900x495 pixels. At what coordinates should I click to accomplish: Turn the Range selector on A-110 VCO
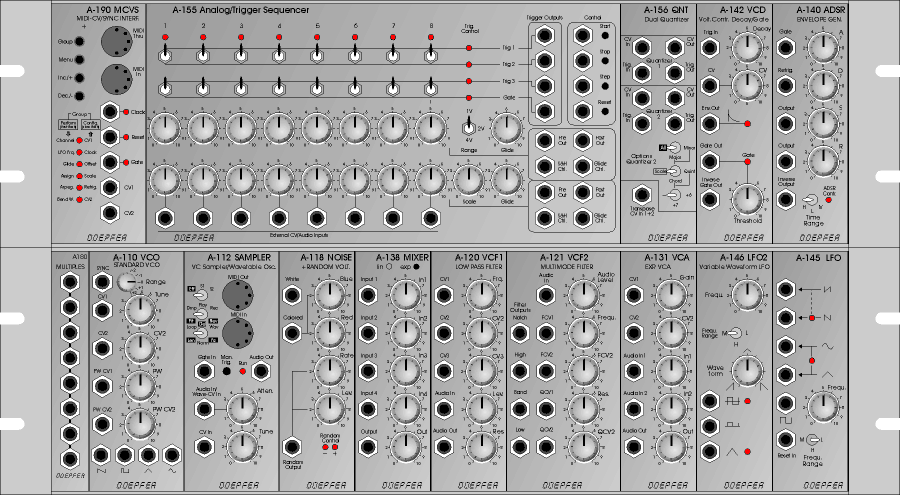click(128, 282)
